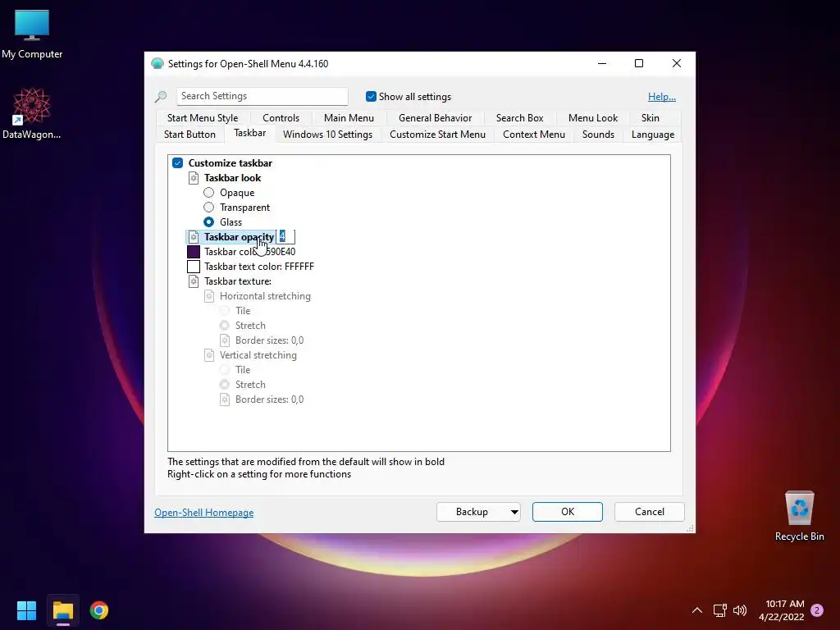Click the white Taskbar text color swatch
This screenshot has width=840, height=630.
194,267
